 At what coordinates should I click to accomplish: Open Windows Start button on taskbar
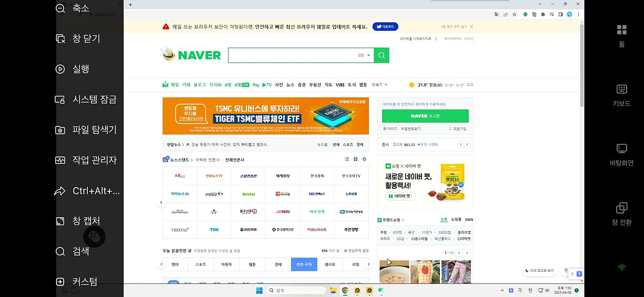259,291
